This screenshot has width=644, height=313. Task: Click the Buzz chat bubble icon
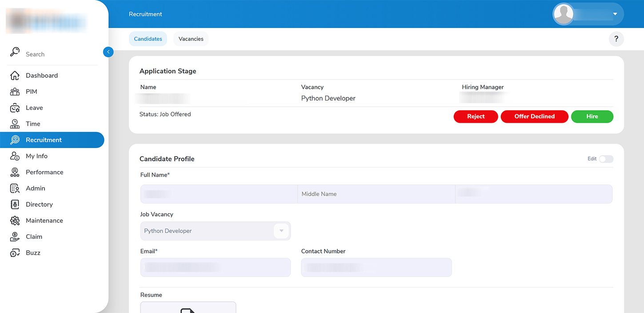point(15,253)
